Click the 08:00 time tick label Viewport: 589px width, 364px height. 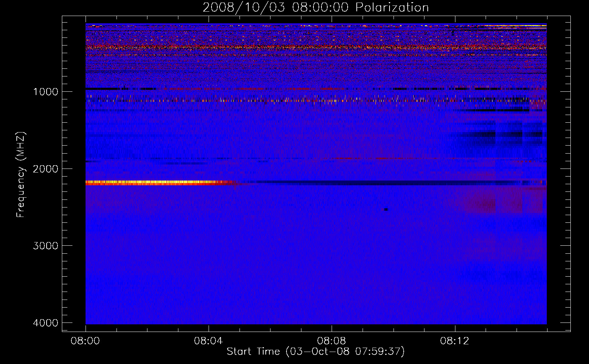pos(85,341)
